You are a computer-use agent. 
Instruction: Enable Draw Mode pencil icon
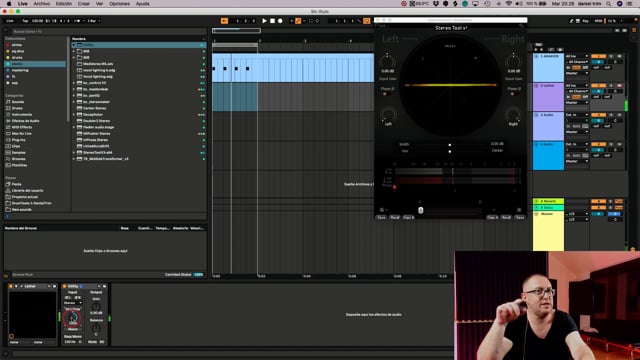(x=571, y=21)
